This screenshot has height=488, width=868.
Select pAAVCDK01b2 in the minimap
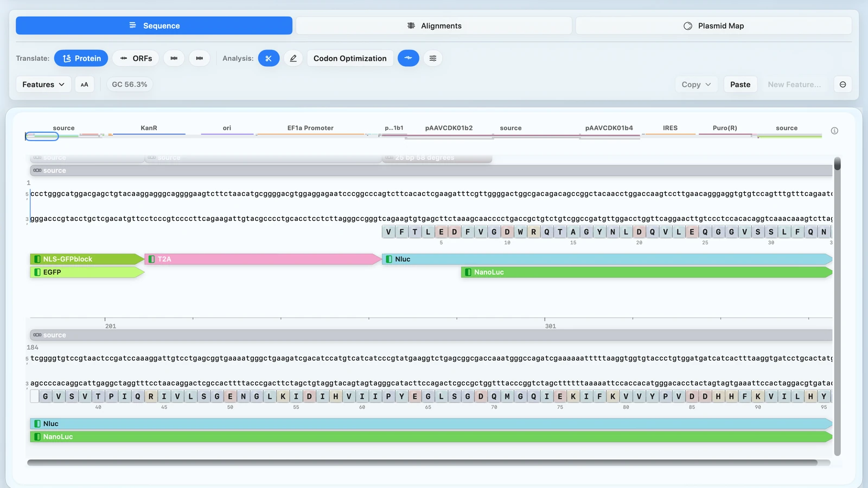tap(449, 128)
